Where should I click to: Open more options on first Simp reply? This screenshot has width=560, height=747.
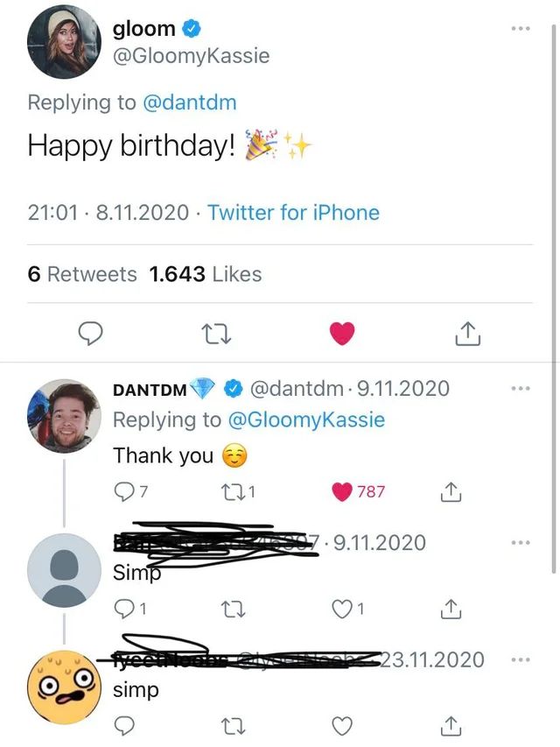522,542
